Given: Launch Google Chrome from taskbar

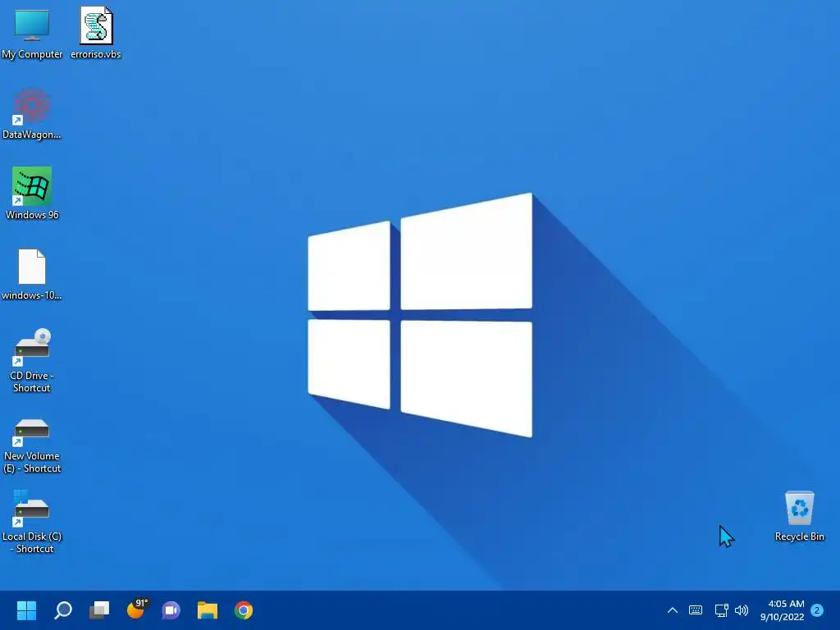Looking at the screenshot, I should point(243,610).
